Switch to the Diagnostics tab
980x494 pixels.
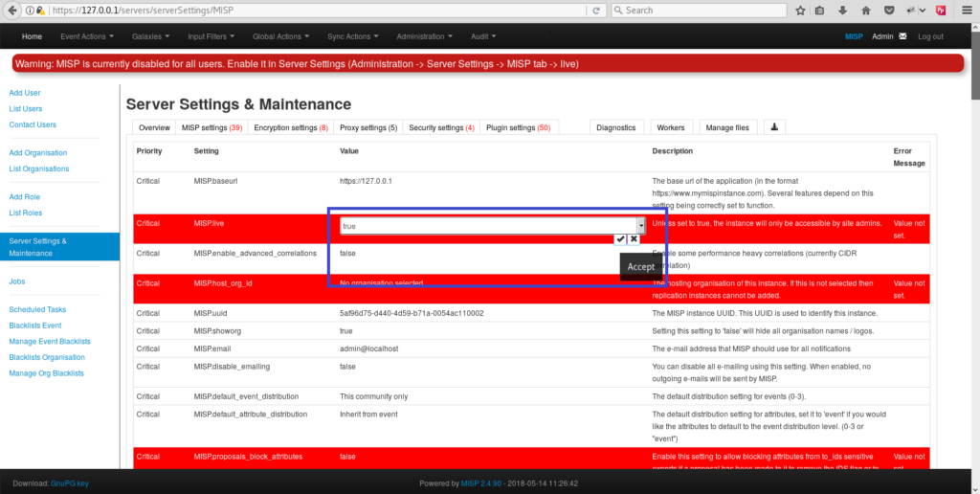[615, 127]
